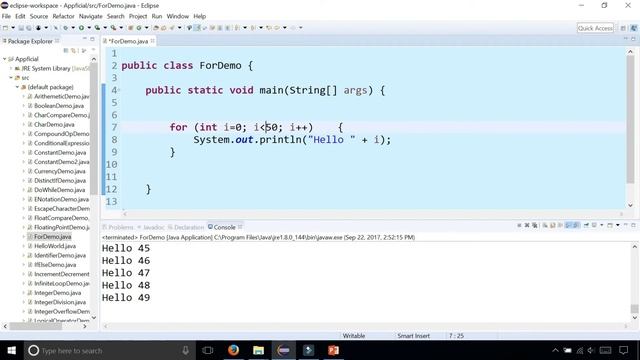Collapse the src folder node
The width and height of the screenshot is (640, 360).
click(x=11, y=78)
